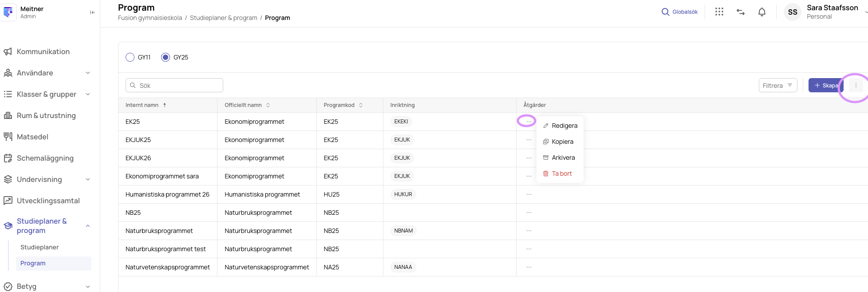Open the apps grid icon
This screenshot has width=868, height=292.
click(719, 12)
